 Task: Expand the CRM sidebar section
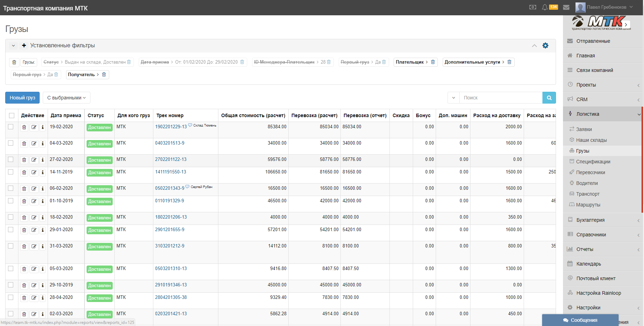tap(603, 99)
